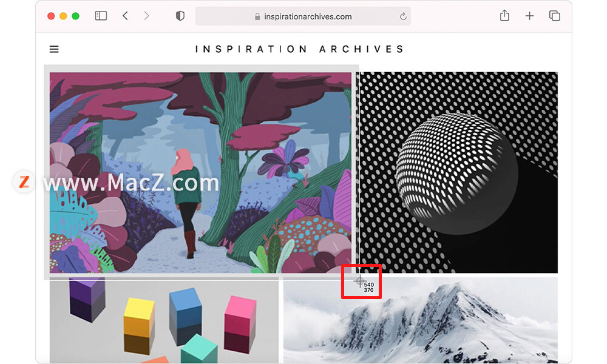This screenshot has width=607, height=364.
Task: Open the site hamburger menu
Action: 54,49
